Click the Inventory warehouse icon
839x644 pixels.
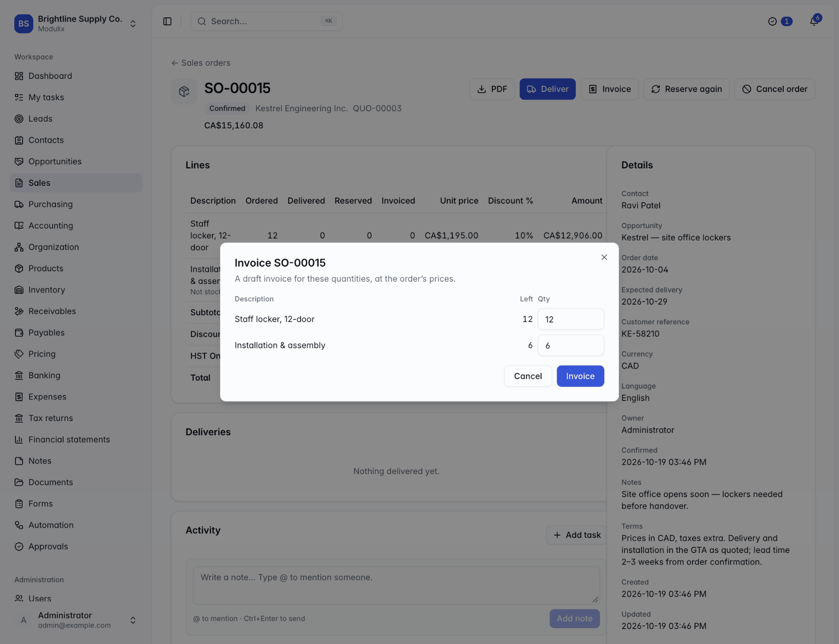19,290
